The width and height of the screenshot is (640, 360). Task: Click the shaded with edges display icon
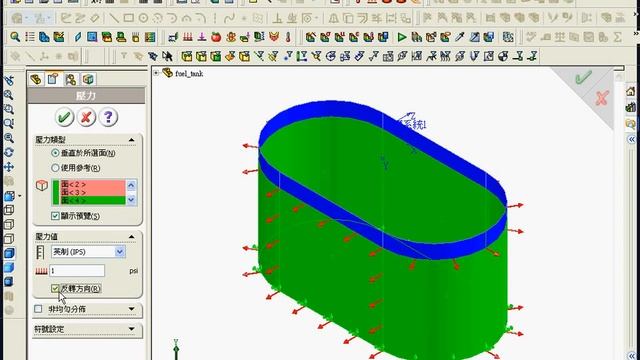(9, 253)
